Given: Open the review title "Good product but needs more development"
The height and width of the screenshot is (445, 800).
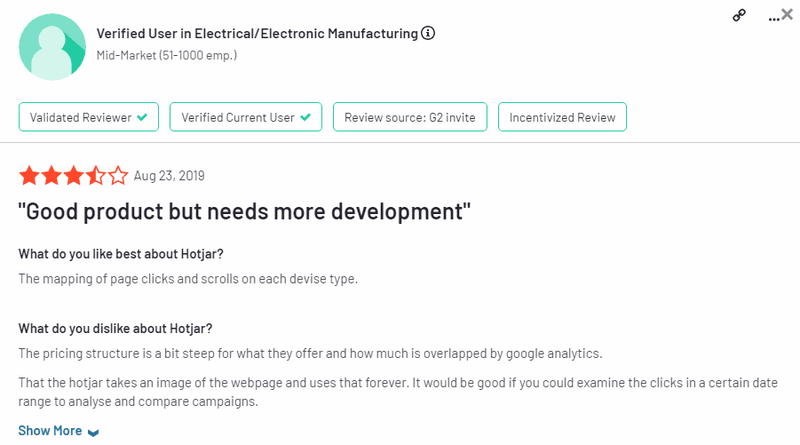Looking at the screenshot, I should (x=245, y=211).
